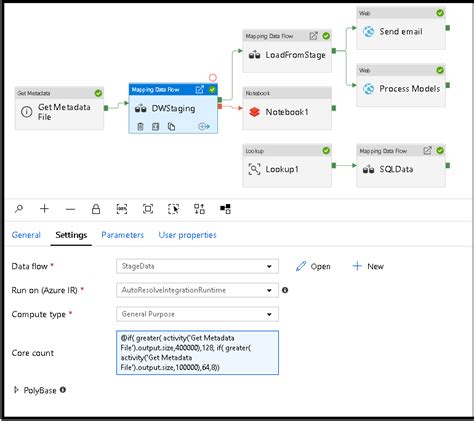Click green validation check on Lookup1

click(326, 151)
